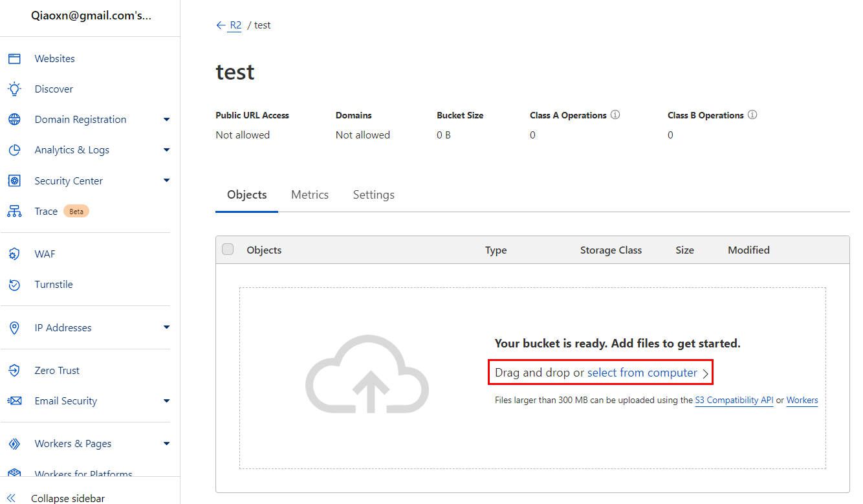Click the Class B Operations label
The image size is (863, 504).
click(706, 115)
